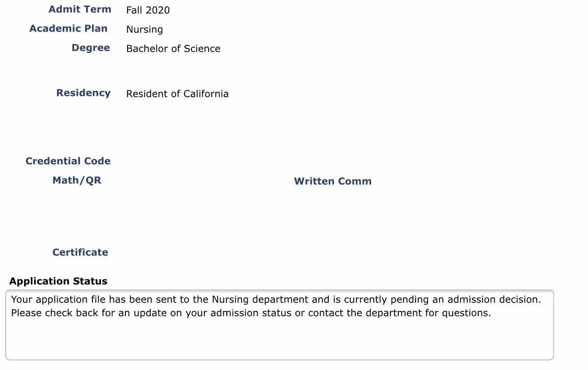
Task: Click the Degree label
Action: pos(91,48)
